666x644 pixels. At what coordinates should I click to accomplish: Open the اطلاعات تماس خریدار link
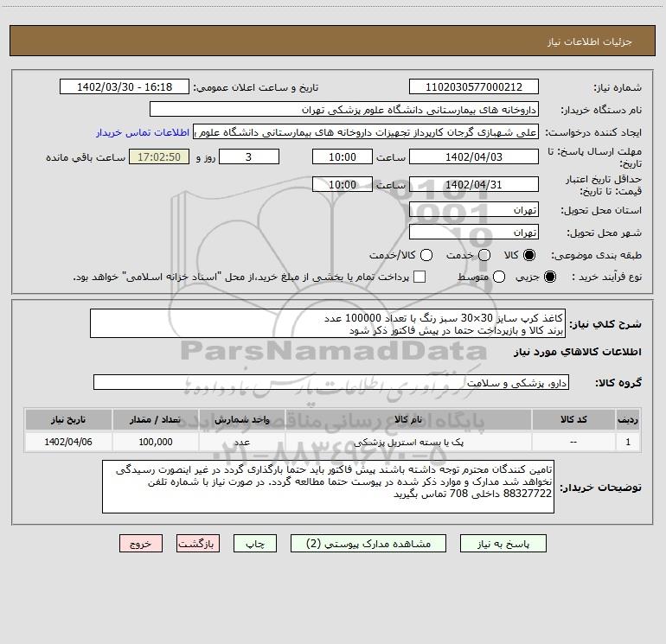click(x=143, y=132)
